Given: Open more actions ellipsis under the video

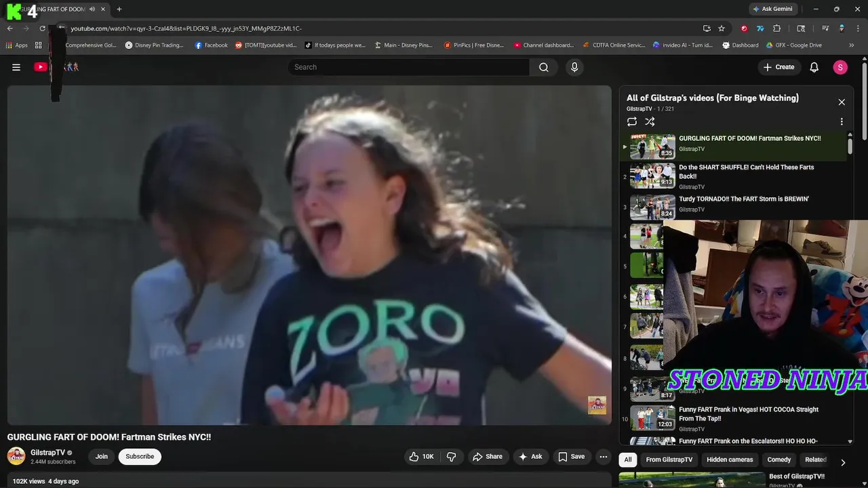Looking at the screenshot, I should pos(603,457).
